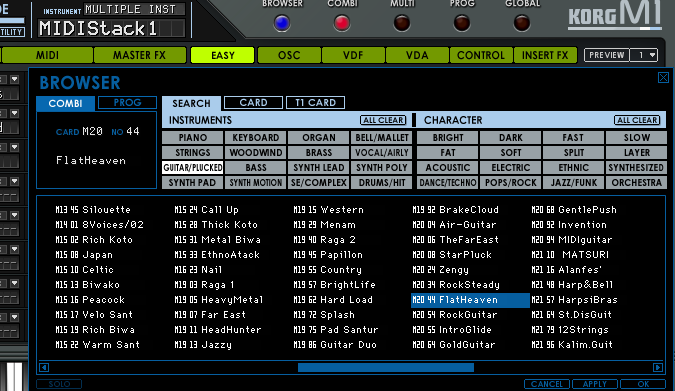
Task: Select the M20 54 RockGuitar entry
Action: [x=455, y=315]
